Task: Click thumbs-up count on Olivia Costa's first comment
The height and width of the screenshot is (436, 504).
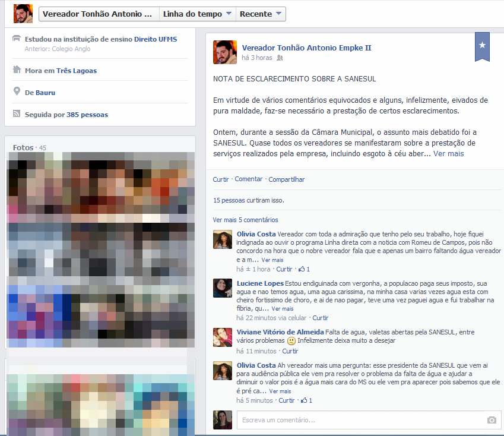Action: (304, 269)
